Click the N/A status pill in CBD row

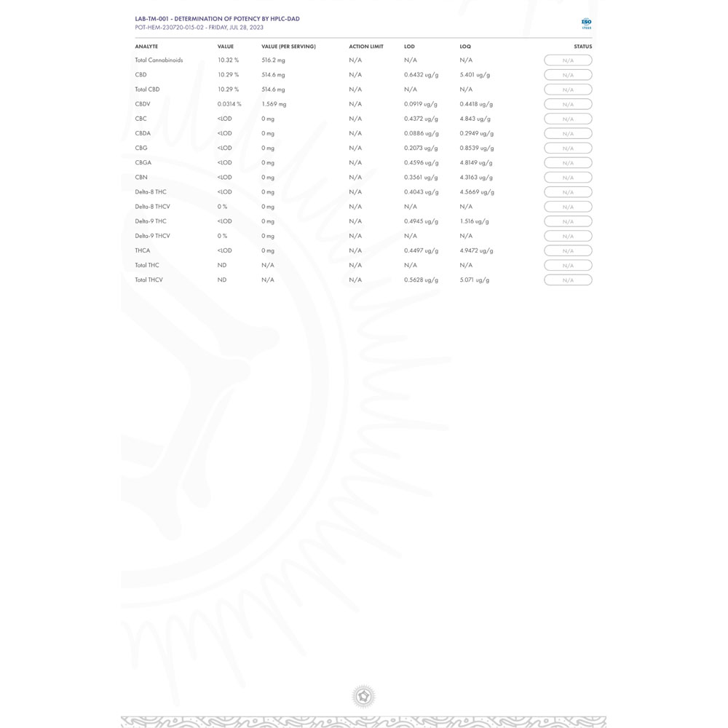tap(568, 75)
